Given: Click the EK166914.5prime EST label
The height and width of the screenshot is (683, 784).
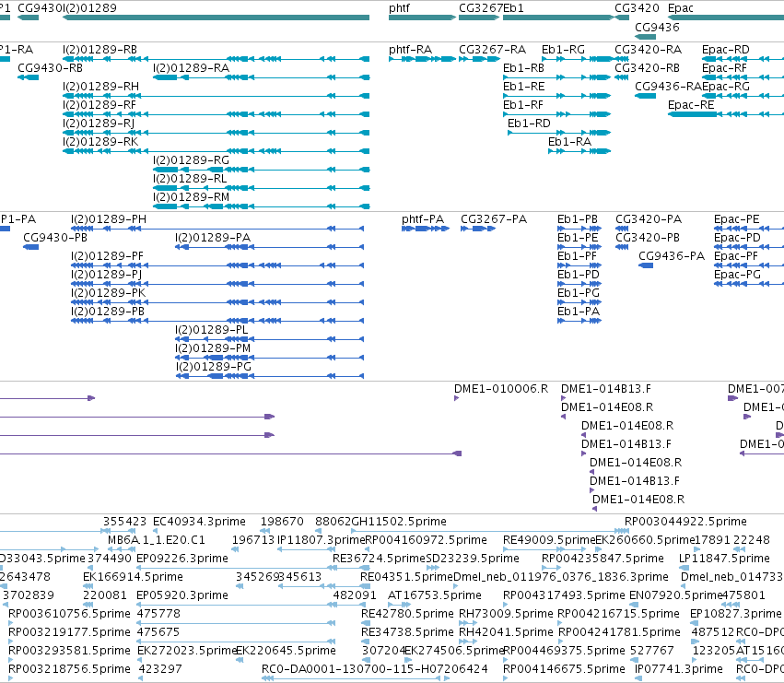Looking at the screenshot, I should coord(133,577).
